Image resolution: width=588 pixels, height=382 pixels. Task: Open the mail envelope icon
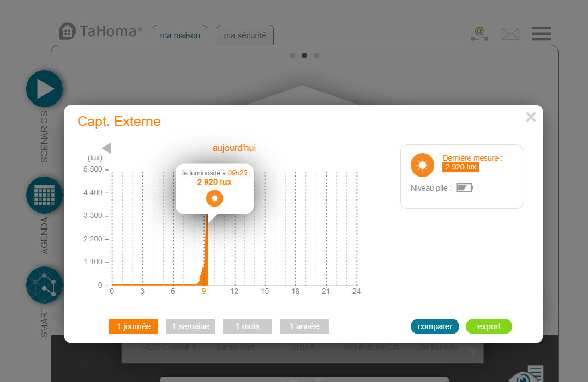click(510, 34)
